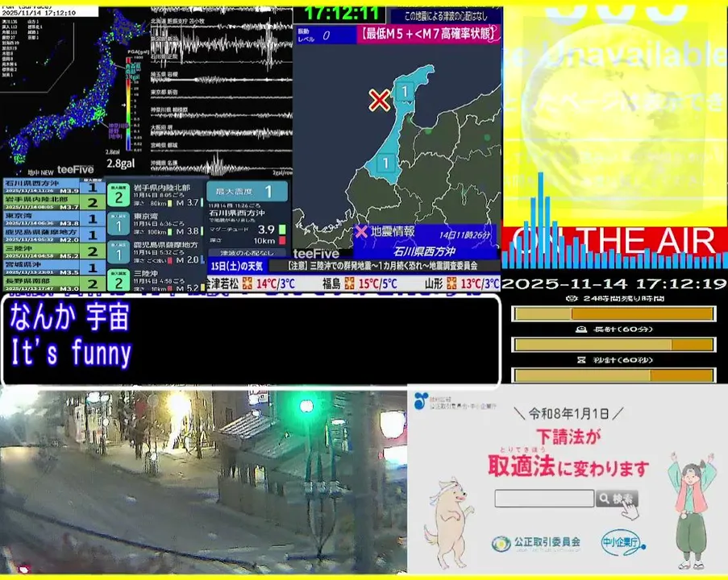Click the 14日11時26分 time in 地震情報 banner
Viewport: 728px width, 580px height.
tap(464, 235)
